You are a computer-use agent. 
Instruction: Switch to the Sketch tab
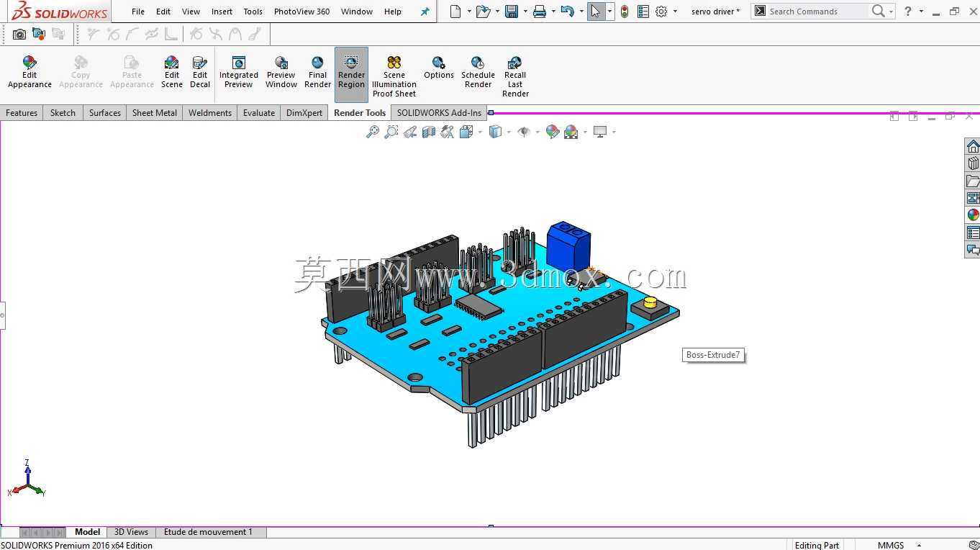(x=63, y=113)
